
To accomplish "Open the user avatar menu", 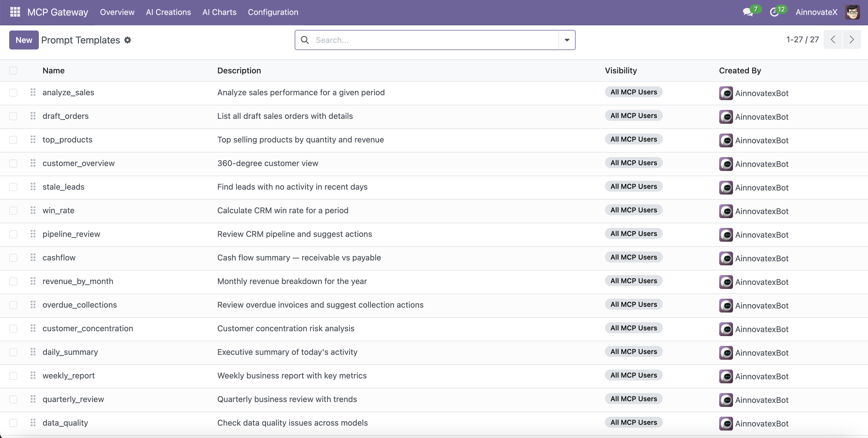I will 852,12.
